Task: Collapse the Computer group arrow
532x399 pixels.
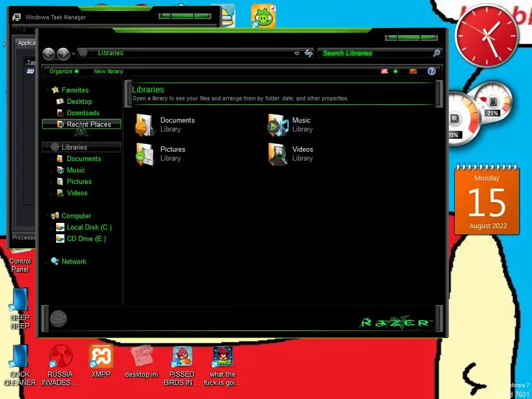Action: point(47,216)
